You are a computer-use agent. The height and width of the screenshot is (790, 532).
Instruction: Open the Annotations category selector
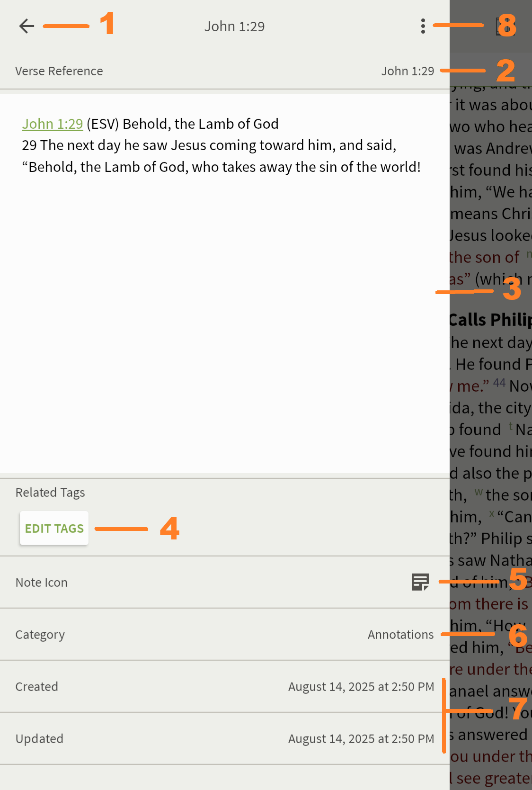pyautogui.click(x=400, y=635)
